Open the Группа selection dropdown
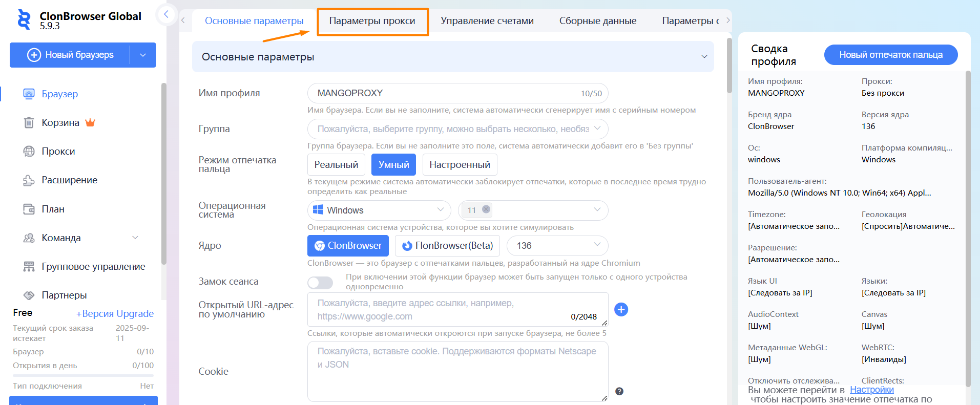This screenshot has width=980, height=405. (457, 129)
